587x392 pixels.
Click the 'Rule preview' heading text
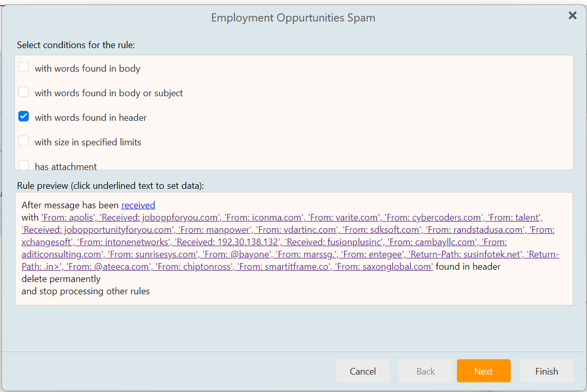(x=111, y=186)
